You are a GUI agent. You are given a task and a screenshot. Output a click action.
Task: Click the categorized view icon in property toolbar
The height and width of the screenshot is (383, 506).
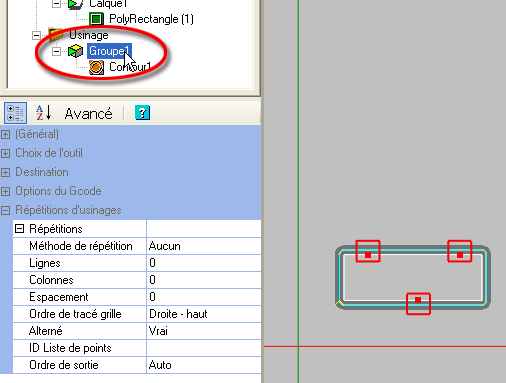pos(15,113)
